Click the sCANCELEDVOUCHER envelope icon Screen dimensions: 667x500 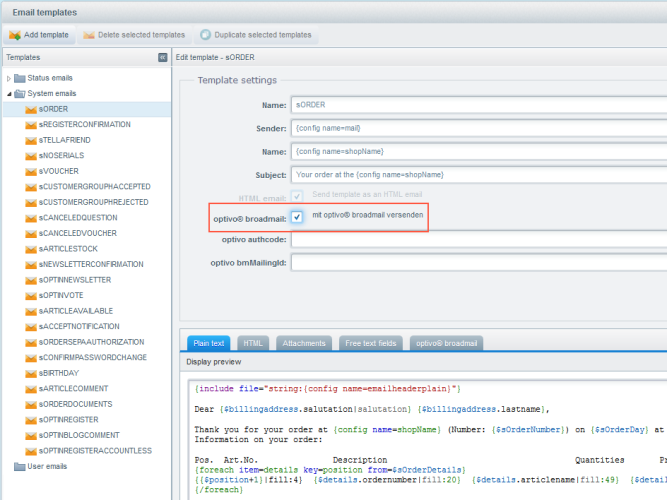point(31,234)
